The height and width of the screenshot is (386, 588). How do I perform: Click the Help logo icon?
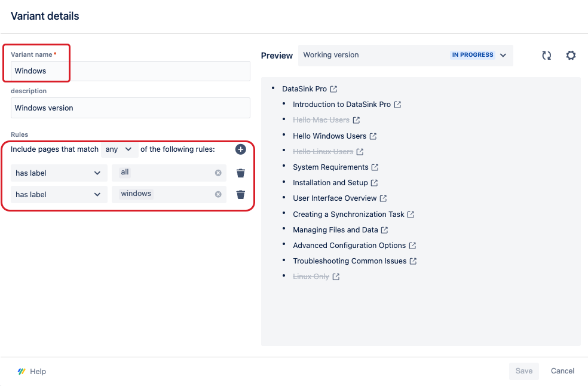pos(22,372)
